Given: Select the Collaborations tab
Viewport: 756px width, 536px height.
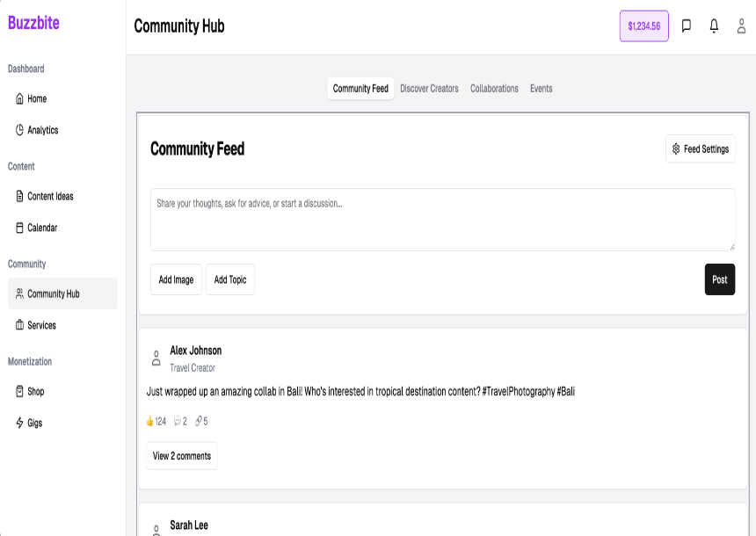Looking at the screenshot, I should coord(494,89).
